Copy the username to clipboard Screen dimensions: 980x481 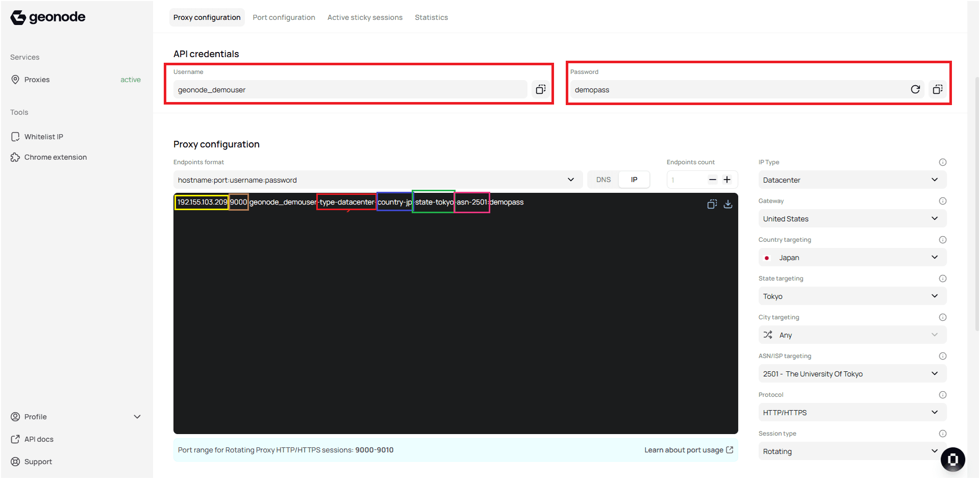[x=540, y=89]
